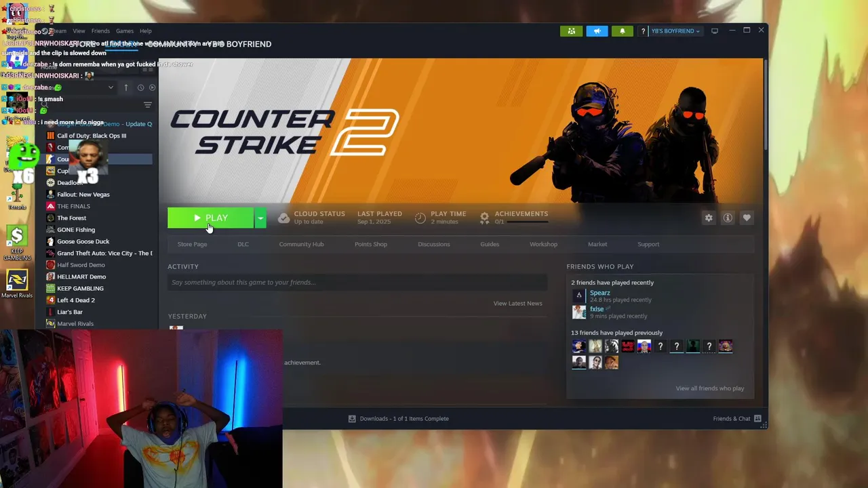Open Downloads status in bottom bar

399,418
